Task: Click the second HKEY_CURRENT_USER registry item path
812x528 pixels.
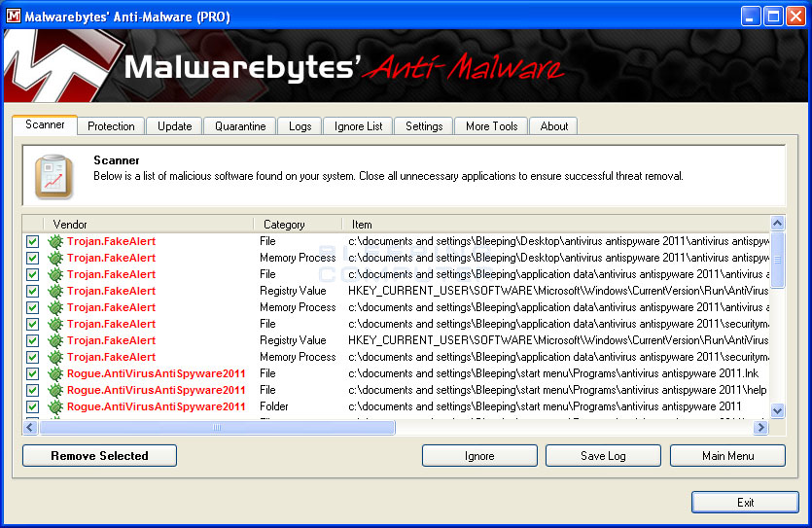Action: click(558, 340)
